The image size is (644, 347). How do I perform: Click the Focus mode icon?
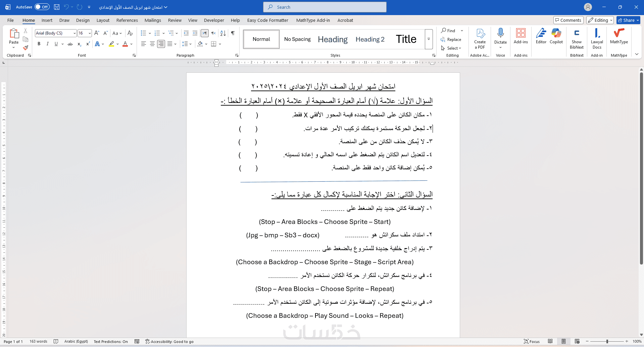532,341
